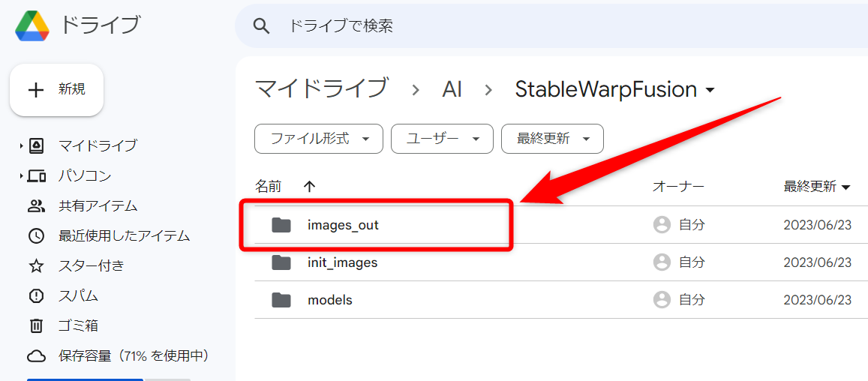Image resolution: width=868 pixels, height=381 pixels.
Task: Click the images_out folder icon
Action: pos(281,225)
